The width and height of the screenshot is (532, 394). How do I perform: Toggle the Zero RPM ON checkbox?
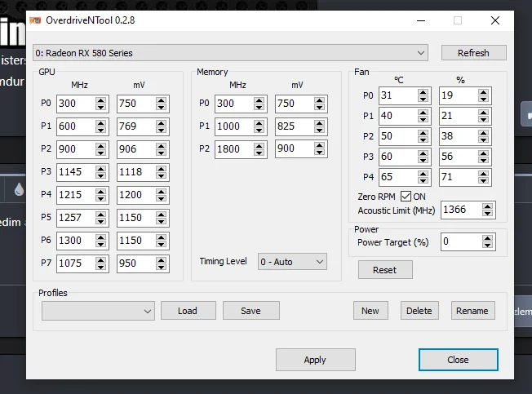click(x=406, y=197)
